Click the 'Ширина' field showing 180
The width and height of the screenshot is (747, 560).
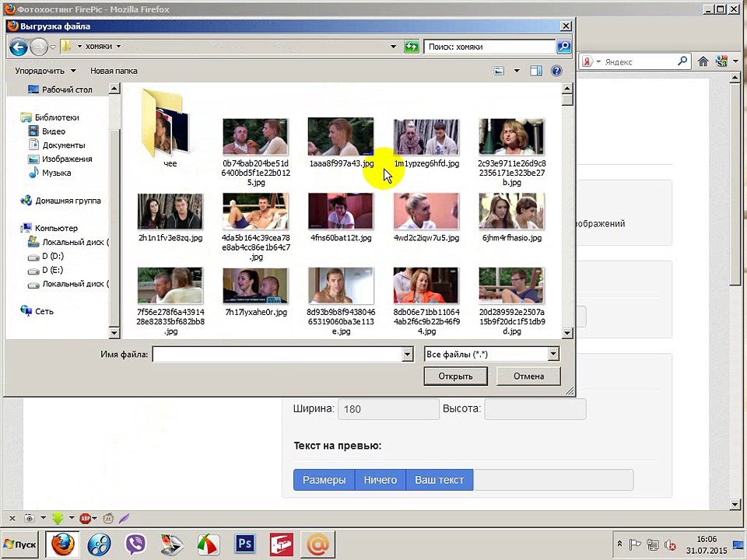[388, 409]
